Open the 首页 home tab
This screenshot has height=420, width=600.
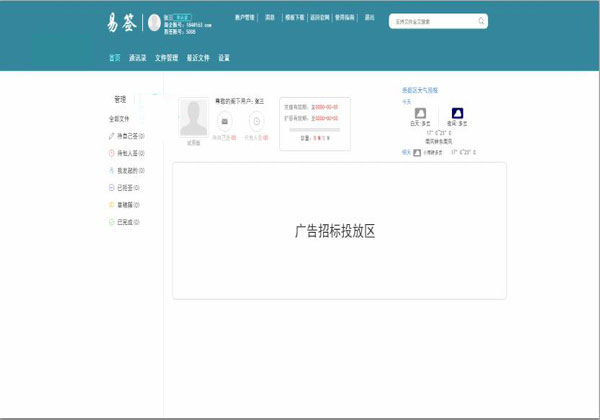point(114,58)
